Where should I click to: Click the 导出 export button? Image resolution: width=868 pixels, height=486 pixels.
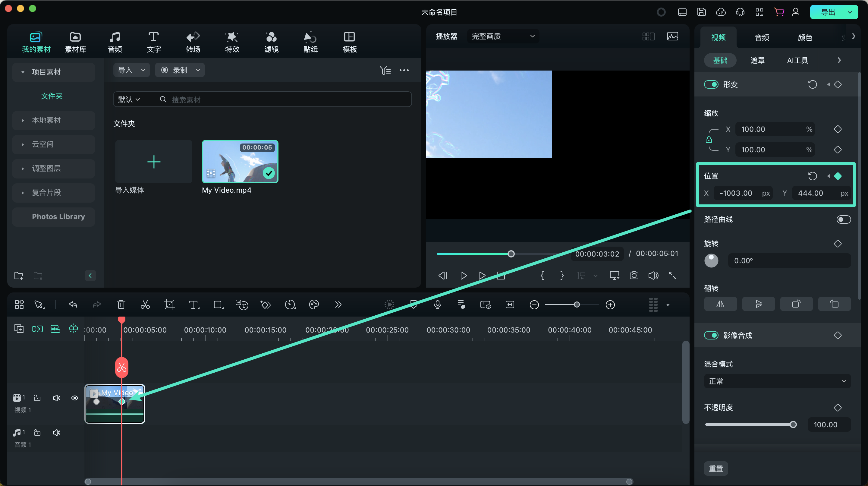pos(828,12)
